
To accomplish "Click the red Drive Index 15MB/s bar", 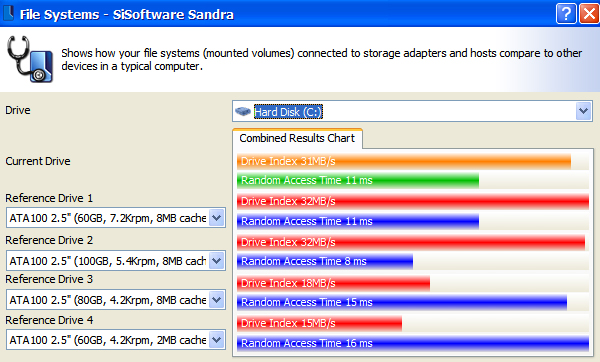I will tap(319, 323).
